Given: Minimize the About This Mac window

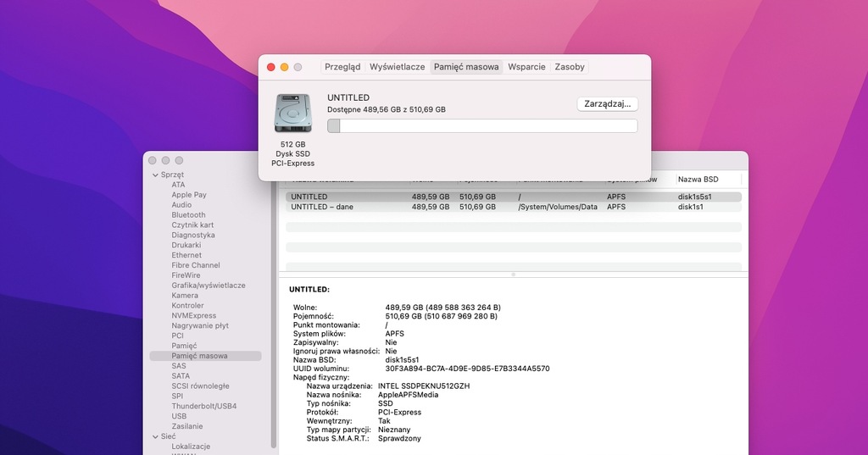Looking at the screenshot, I should tap(284, 67).
